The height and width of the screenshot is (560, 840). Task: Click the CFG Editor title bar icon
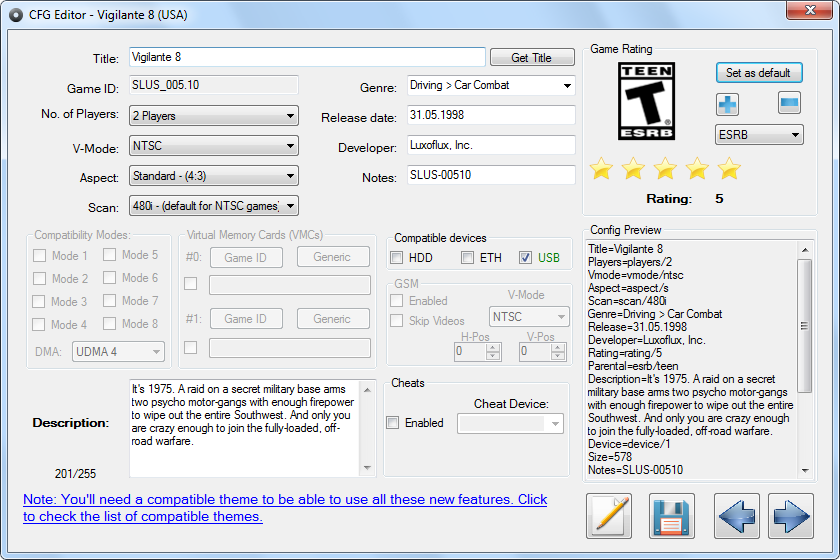(16, 15)
